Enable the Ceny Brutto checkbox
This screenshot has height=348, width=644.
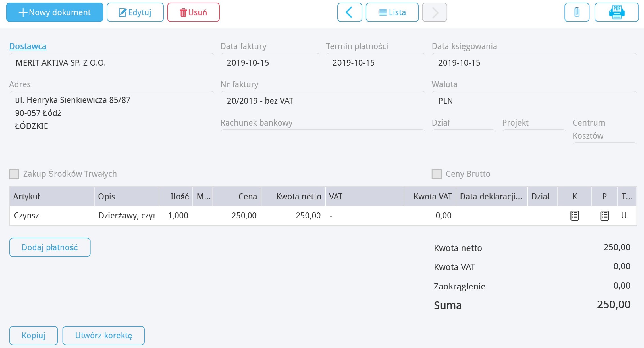437,174
